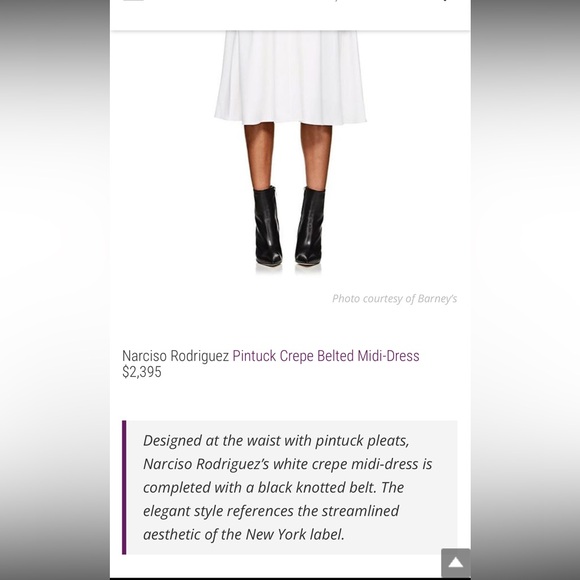The height and width of the screenshot is (580, 580).
Task: Select the Narciso Rodriguez designer name text
Action: [175, 356]
